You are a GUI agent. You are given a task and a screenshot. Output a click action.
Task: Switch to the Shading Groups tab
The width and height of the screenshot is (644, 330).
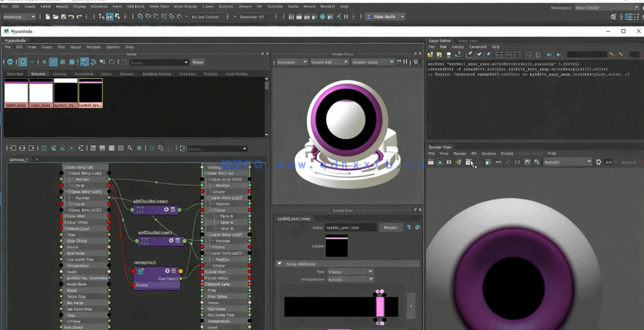(x=156, y=74)
